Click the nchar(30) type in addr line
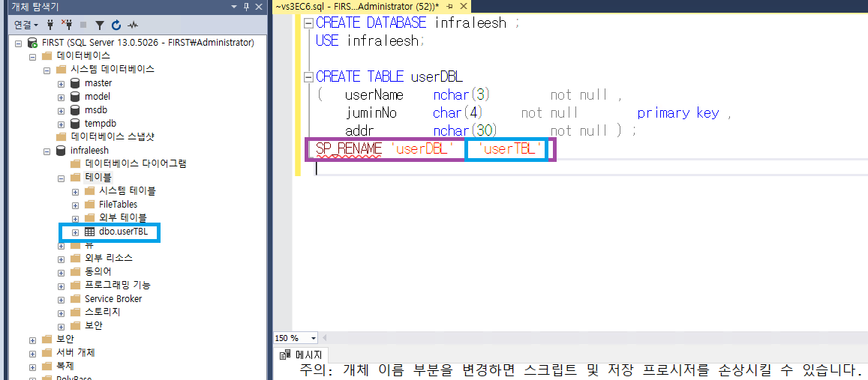The height and width of the screenshot is (380, 868). (x=465, y=131)
